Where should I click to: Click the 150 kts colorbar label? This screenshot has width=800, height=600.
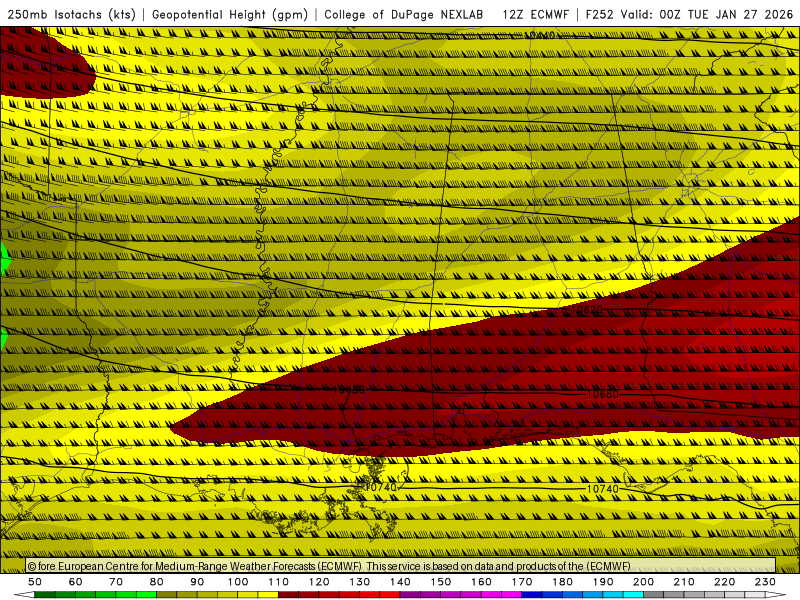coord(441,582)
